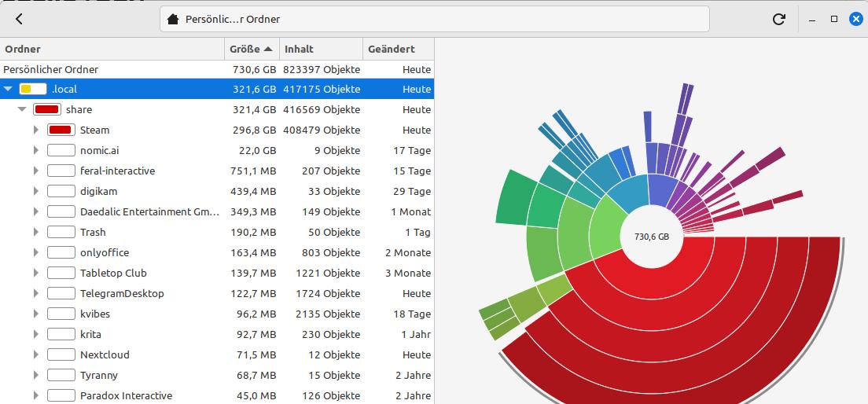Expand the krita folder
The width and height of the screenshot is (868, 404).
point(36,335)
